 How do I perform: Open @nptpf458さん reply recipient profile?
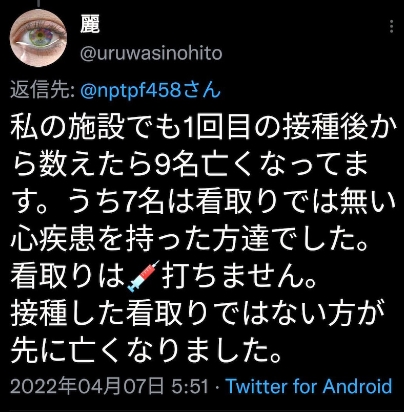(x=150, y=91)
